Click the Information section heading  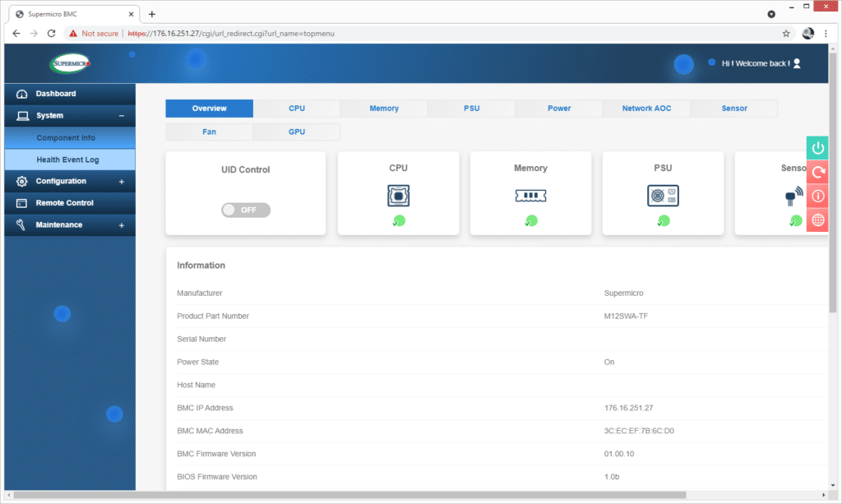201,265
